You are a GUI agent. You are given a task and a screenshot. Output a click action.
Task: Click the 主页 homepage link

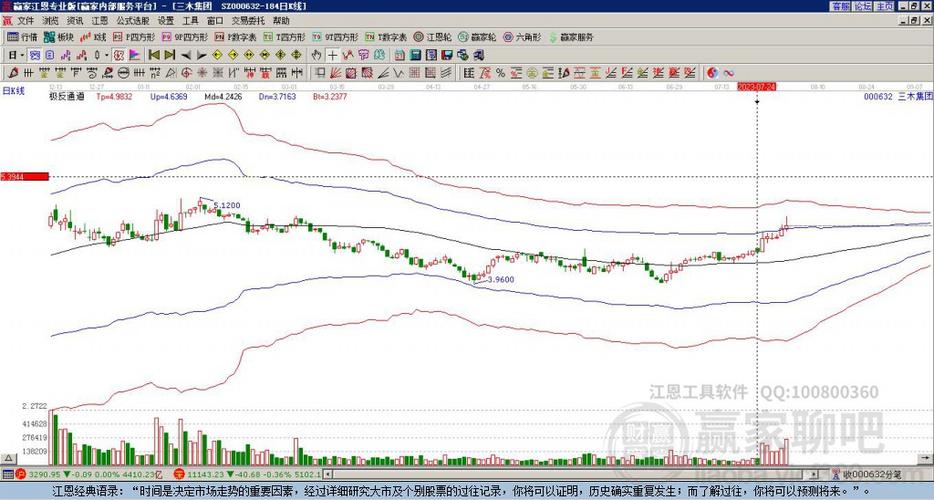click(885, 6)
